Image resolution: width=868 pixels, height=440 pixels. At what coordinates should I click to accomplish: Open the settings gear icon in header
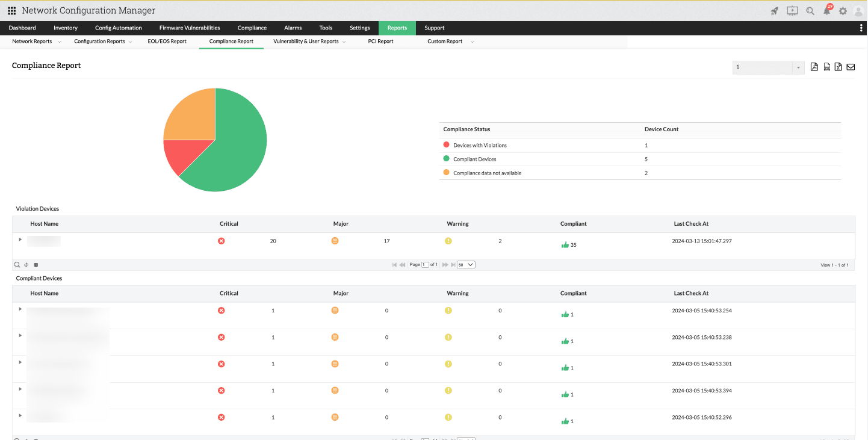843,11
